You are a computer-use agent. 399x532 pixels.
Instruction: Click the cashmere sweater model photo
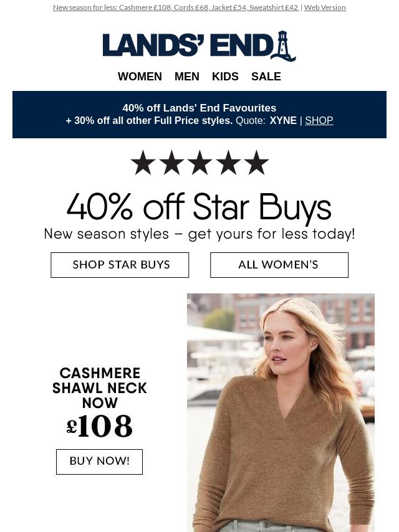[281, 412]
